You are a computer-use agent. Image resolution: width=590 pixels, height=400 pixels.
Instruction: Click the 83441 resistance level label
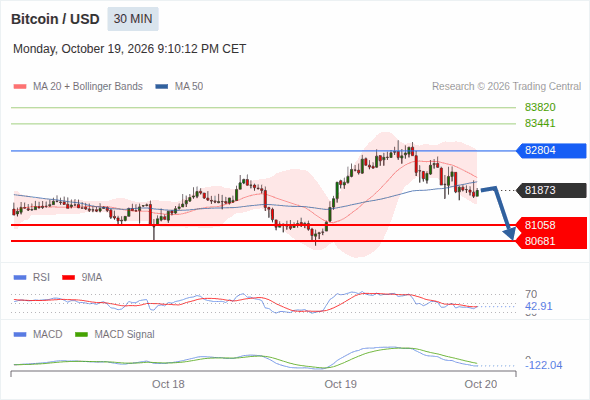coord(540,123)
